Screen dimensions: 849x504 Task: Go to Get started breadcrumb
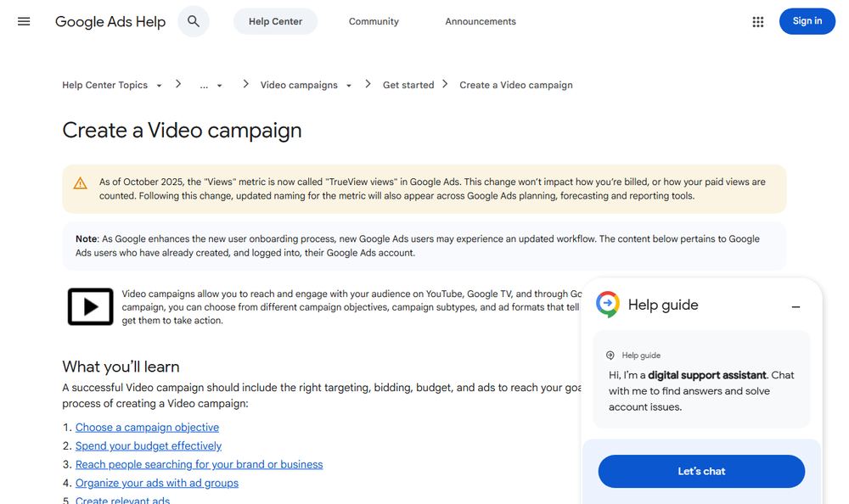[x=408, y=85]
